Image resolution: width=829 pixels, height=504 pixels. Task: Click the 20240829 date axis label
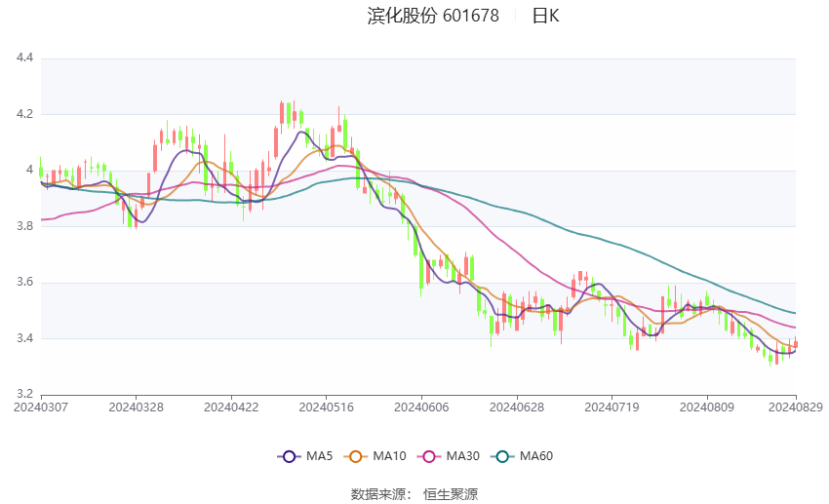pos(796,407)
